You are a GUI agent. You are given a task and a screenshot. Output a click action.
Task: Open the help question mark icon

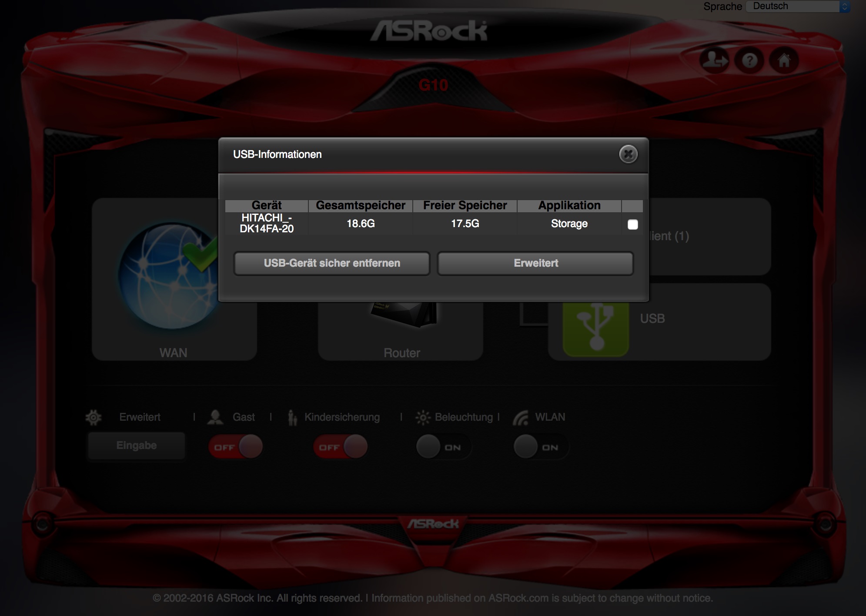click(x=749, y=60)
